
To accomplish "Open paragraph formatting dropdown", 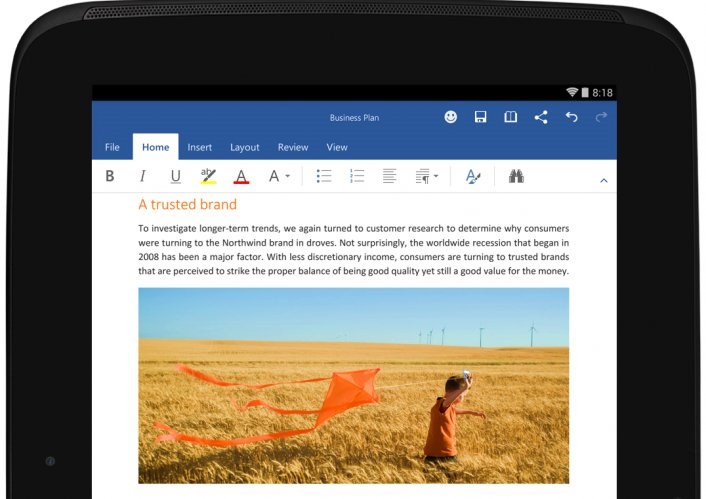I will click(x=426, y=176).
